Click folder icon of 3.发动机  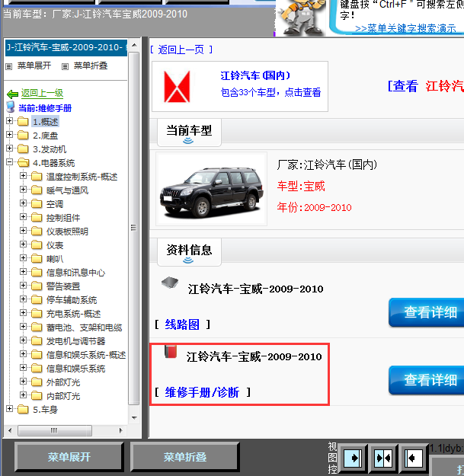[x=23, y=149]
